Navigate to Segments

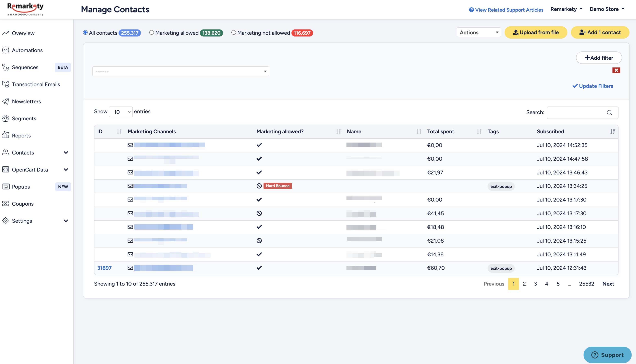coord(24,118)
